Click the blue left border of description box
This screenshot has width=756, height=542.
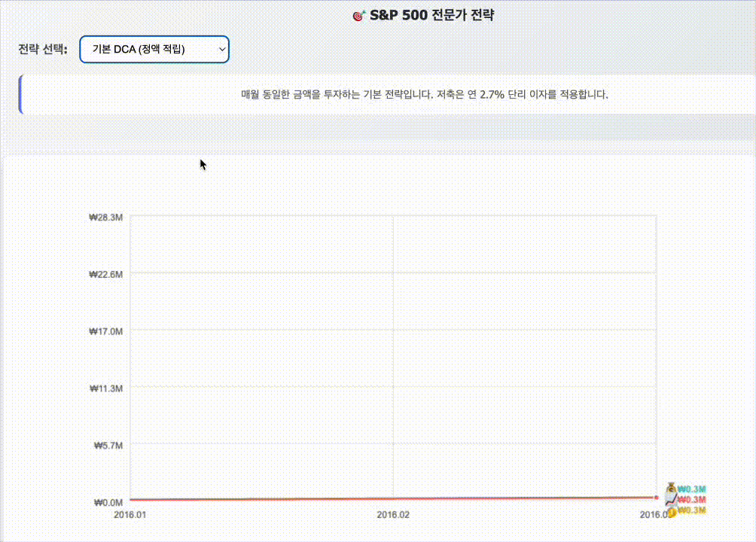[x=20, y=95]
